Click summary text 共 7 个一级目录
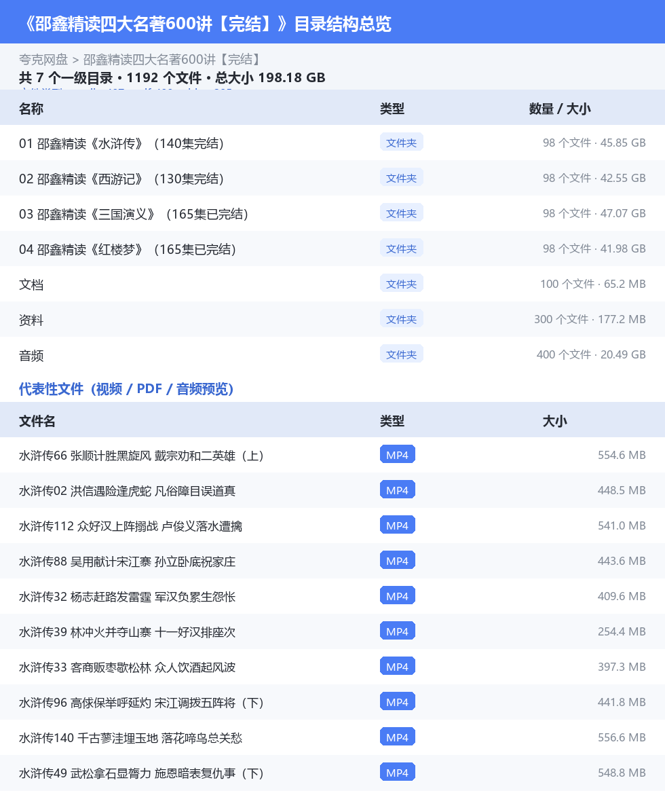 pos(66,77)
